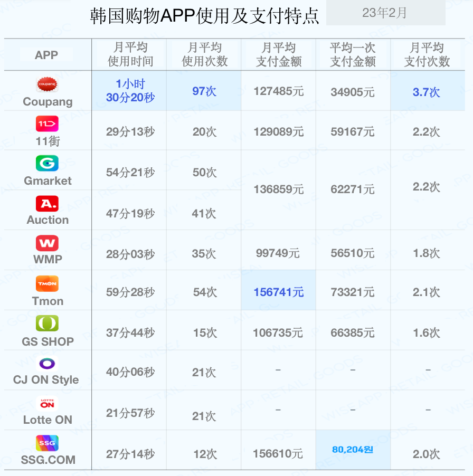Click the APP header cell
This screenshot has width=473, height=476.
point(47,54)
